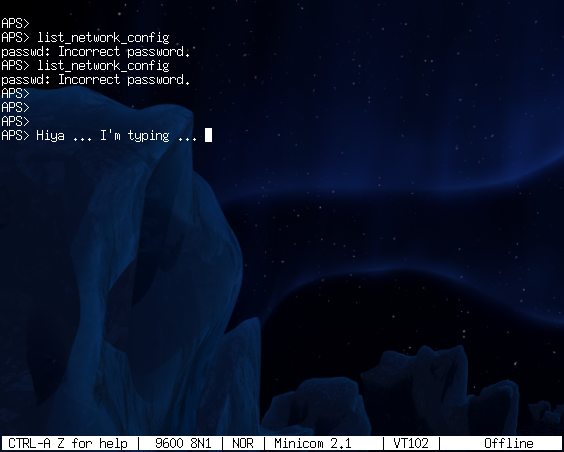Click the 'APS>' prompt before 'Hiya'
The width and height of the screenshot is (564, 452).
pyautogui.click(x=15, y=136)
